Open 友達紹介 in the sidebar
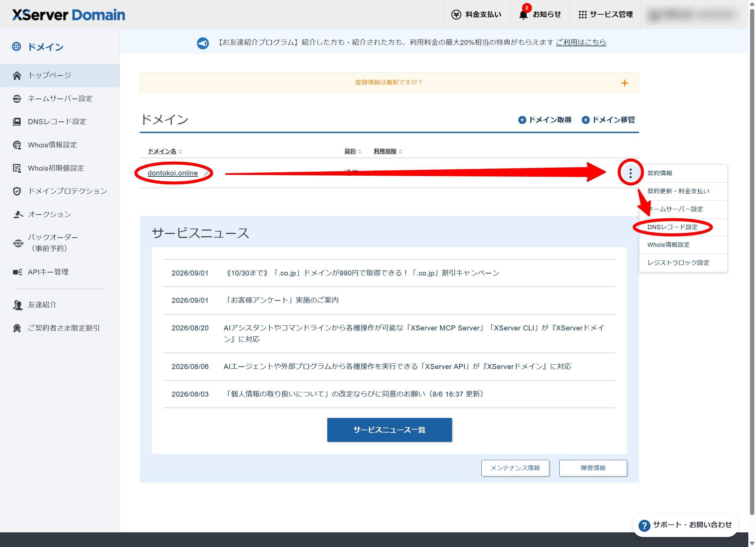 pyautogui.click(x=60, y=305)
